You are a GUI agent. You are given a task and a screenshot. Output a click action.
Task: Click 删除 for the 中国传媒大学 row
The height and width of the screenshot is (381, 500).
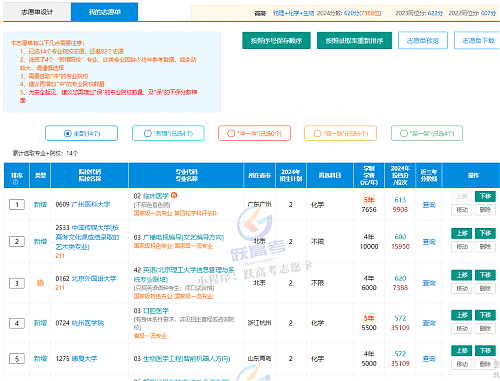(x=485, y=247)
